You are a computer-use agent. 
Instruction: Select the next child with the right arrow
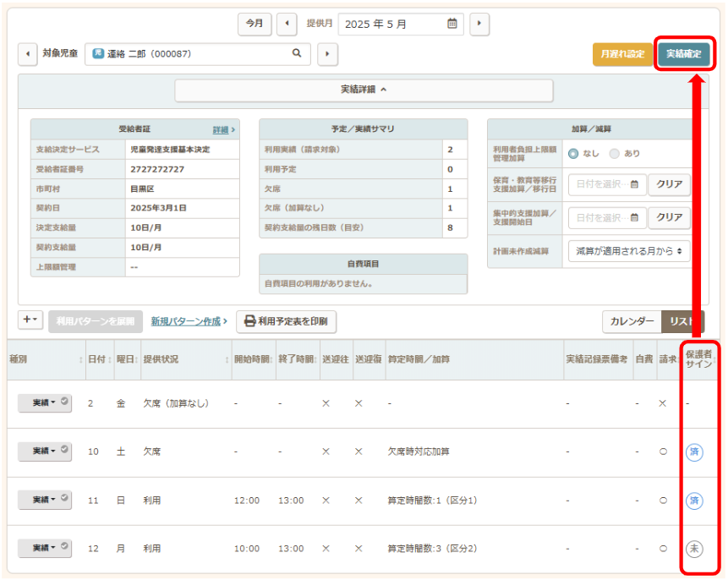(x=326, y=54)
